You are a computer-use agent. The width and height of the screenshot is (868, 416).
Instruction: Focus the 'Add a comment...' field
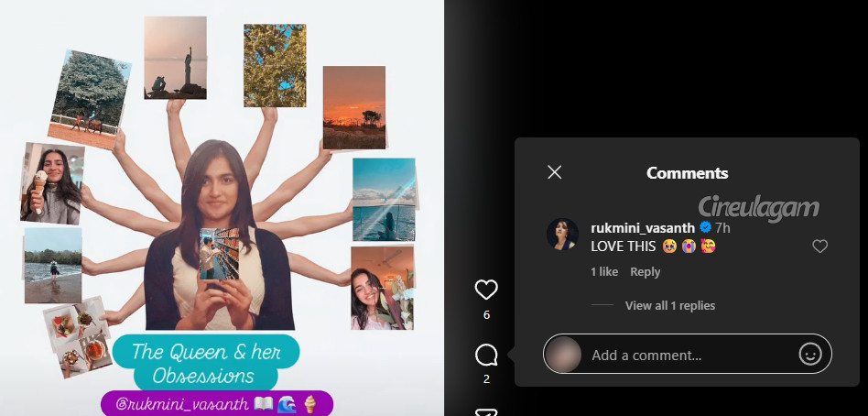coord(687,355)
